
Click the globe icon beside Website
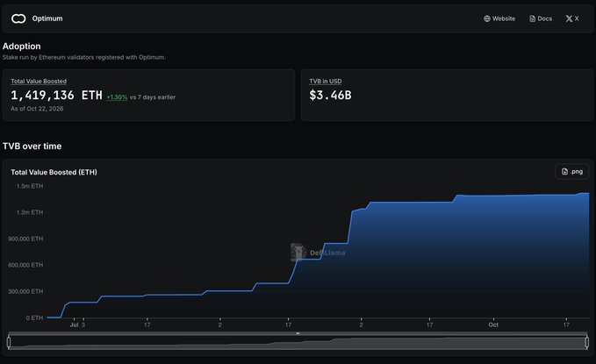click(487, 18)
